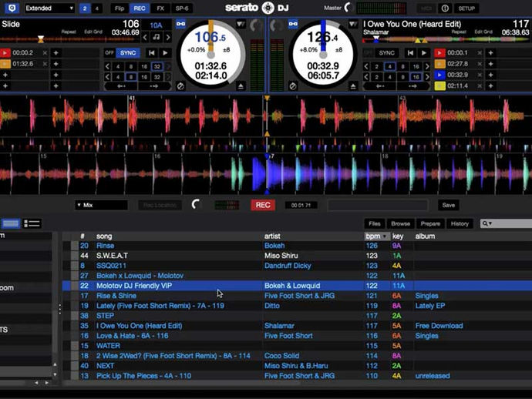Switch library to the detailed list view icon

[32, 223]
